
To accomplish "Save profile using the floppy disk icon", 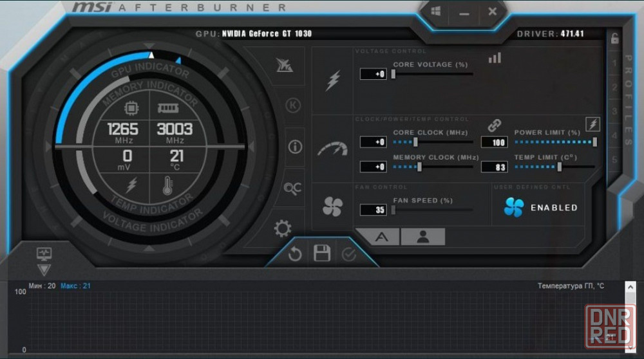I will [x=322, y=253].
